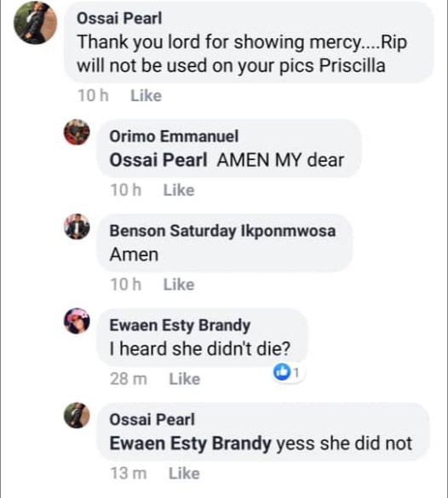The width and height of the screenshot is (448, 498).
Task: Open Benson Saturday Ikponmwosa's avatar
Action: [x=77, y=226]
